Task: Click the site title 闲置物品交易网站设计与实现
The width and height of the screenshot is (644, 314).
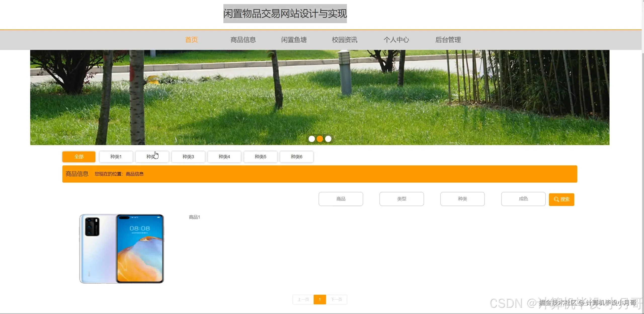Action: coord(285,14)
